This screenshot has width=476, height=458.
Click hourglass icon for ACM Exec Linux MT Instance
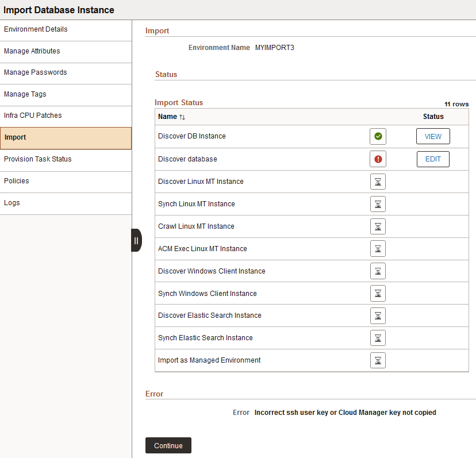378,249
